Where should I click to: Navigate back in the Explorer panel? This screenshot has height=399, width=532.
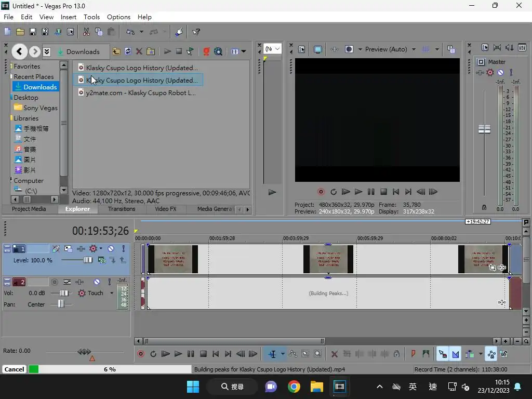[19, 51]
